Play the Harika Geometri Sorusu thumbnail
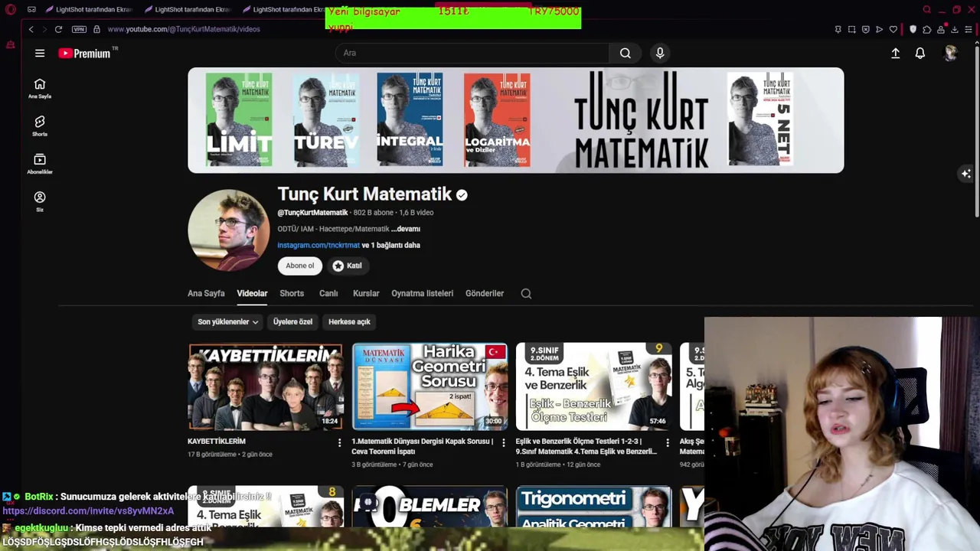The width and height of the screenshot is (980, 551). (430, 386)
